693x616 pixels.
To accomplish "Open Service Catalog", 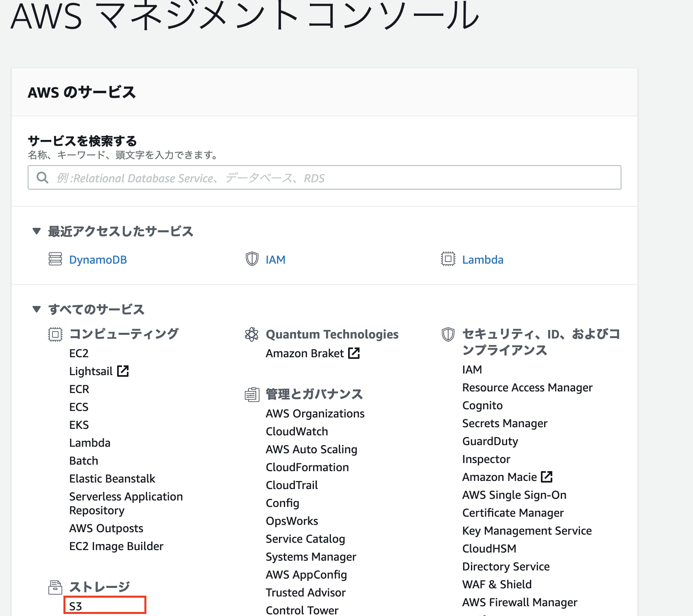I will click(x=305, y=539).
